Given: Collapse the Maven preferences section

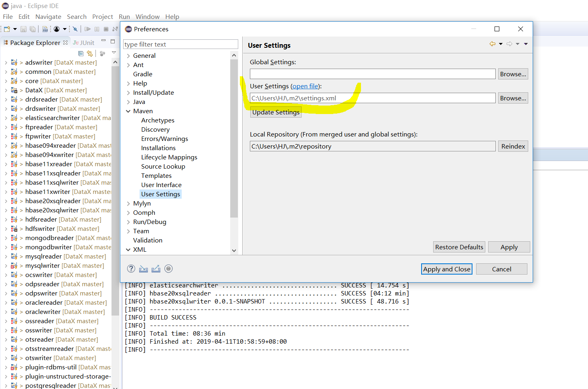Looking at the screenshot, I should coord(128,111).
